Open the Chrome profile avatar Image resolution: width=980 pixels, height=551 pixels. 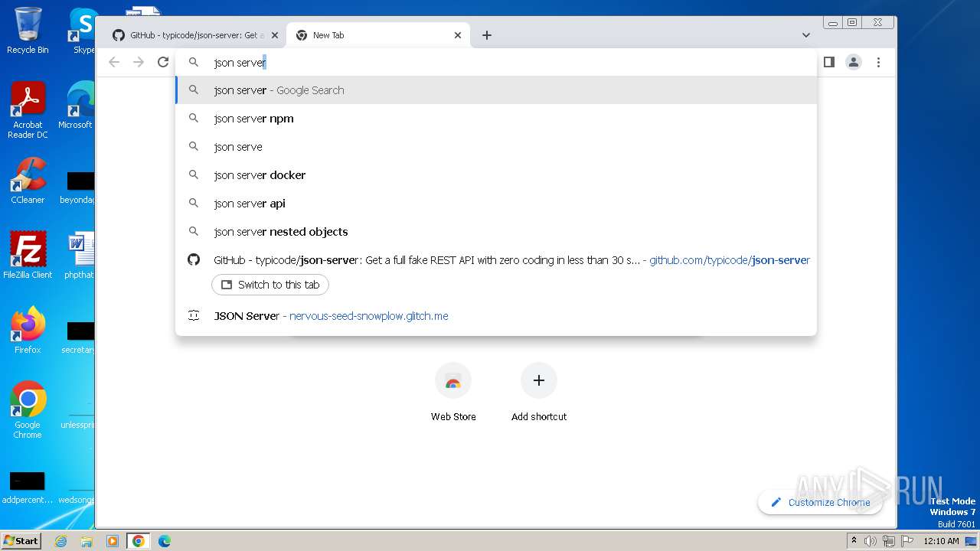(854, 62)
